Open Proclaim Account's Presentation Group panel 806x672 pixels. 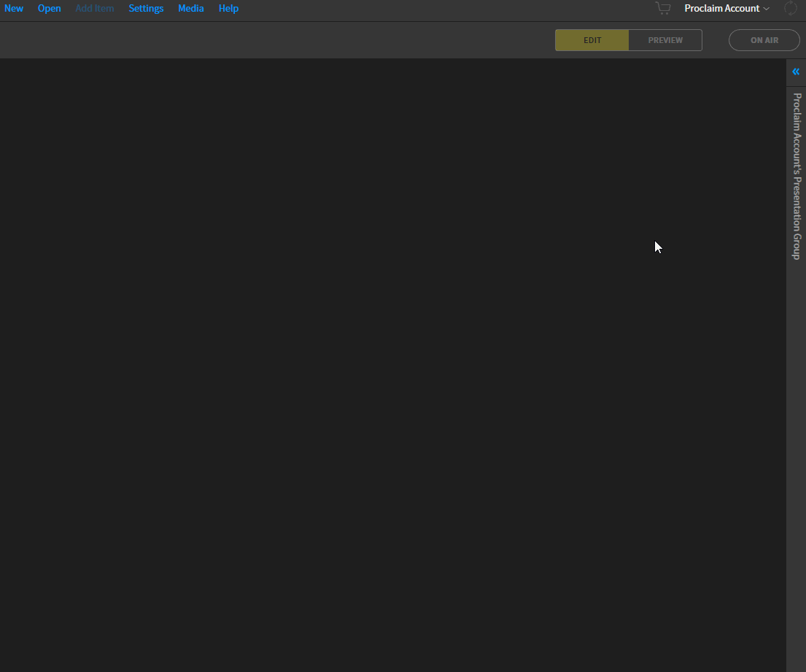coord(797,177)
